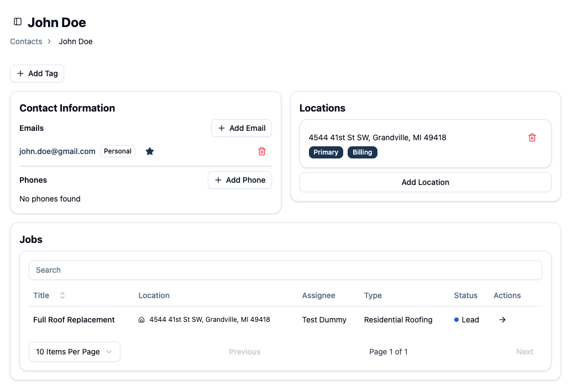Click the Assignee column header

click(318, 295)
